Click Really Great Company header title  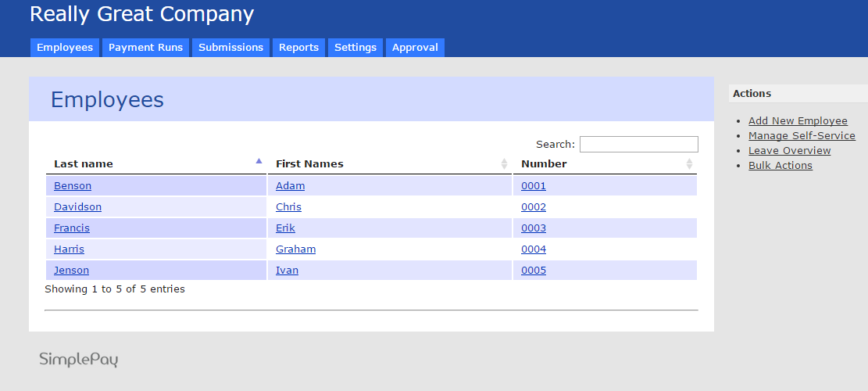[141, 14]
